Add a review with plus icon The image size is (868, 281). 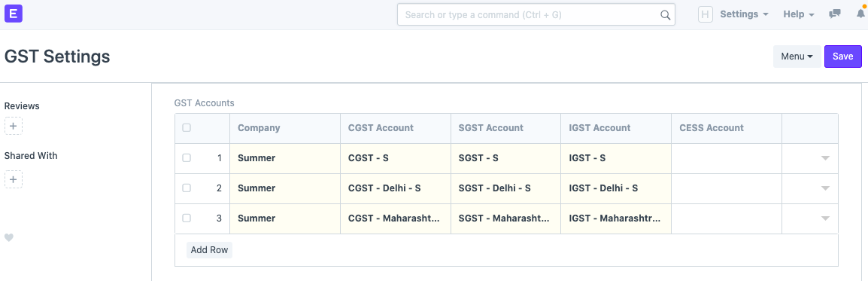[x=14, y=126]
